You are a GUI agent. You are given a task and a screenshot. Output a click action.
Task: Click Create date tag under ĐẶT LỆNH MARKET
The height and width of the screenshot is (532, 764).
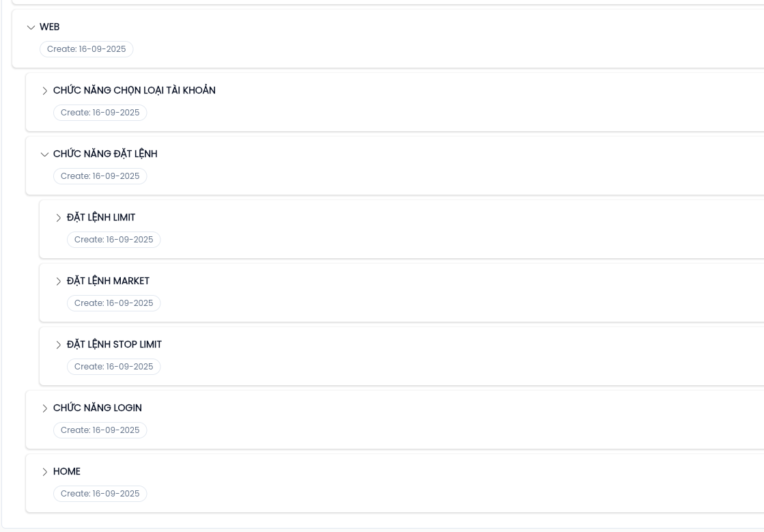point(114,303)
